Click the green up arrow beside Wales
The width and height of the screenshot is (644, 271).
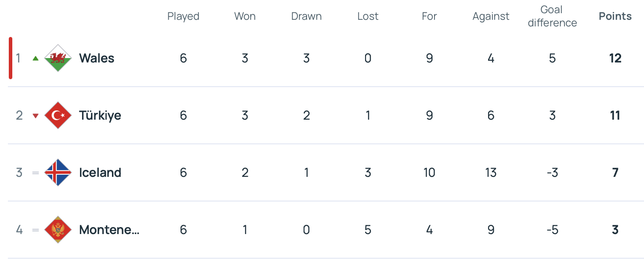click(36, 58)
